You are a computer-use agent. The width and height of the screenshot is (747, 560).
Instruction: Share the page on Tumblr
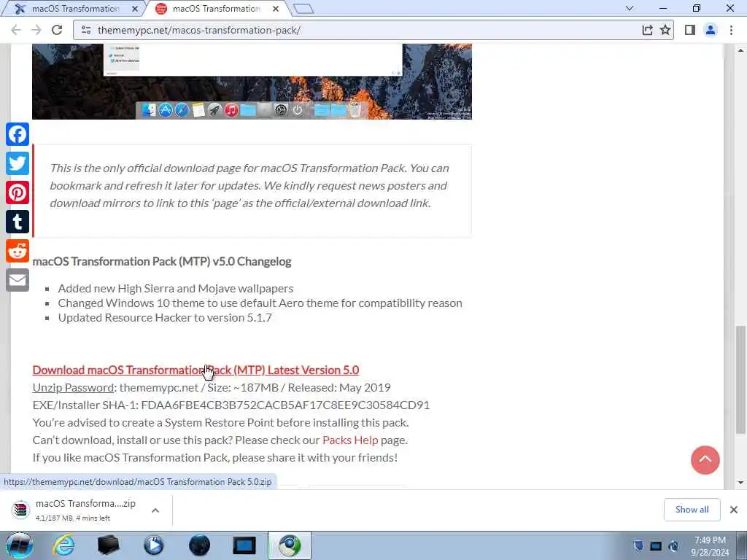pyautogui.click(x=18, y=222)
